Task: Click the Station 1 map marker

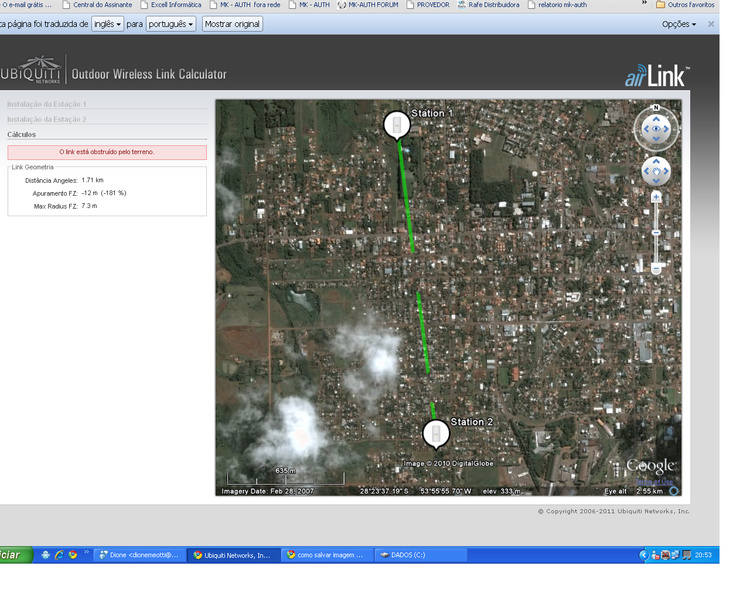Action: tap(397, 125)
